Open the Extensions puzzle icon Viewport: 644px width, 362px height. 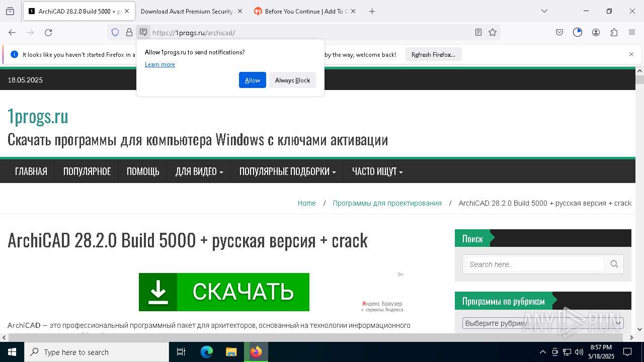[x=614, y=32]
